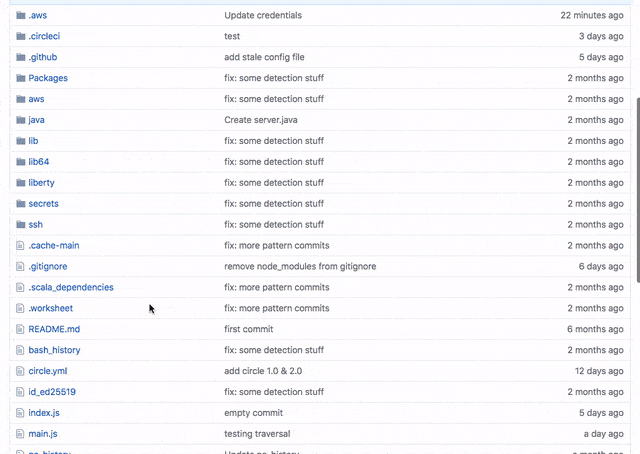Open the aws folder link

[36, 99]
